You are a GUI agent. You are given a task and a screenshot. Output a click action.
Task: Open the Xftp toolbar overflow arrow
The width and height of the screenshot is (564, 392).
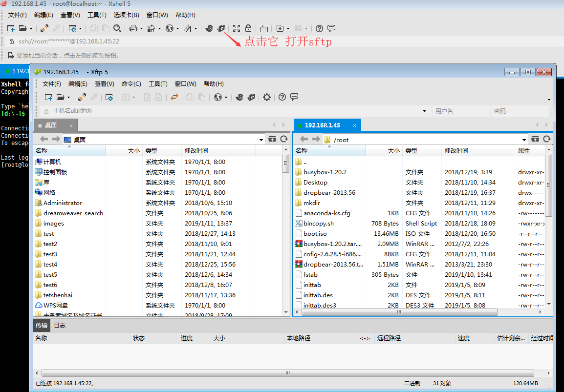pos(549,100)
